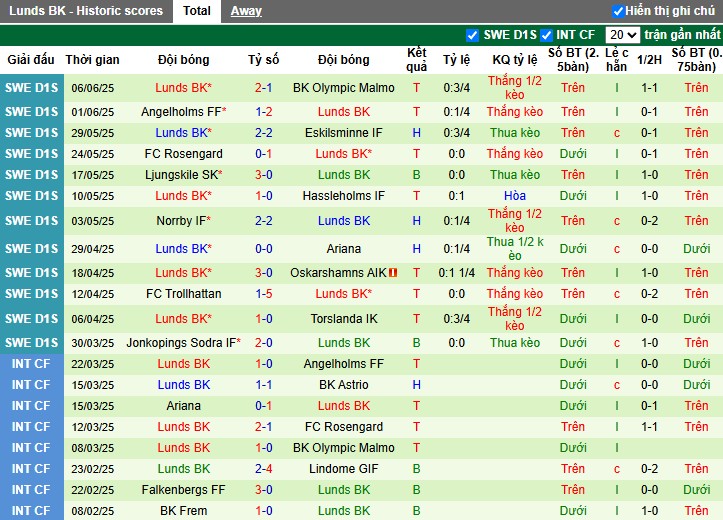Click the Kết quả column header

tap(416, 59)
